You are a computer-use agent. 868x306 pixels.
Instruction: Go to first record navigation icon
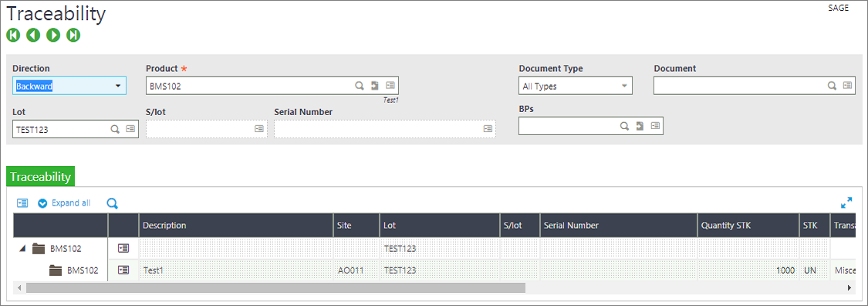(x=13, y=36)
